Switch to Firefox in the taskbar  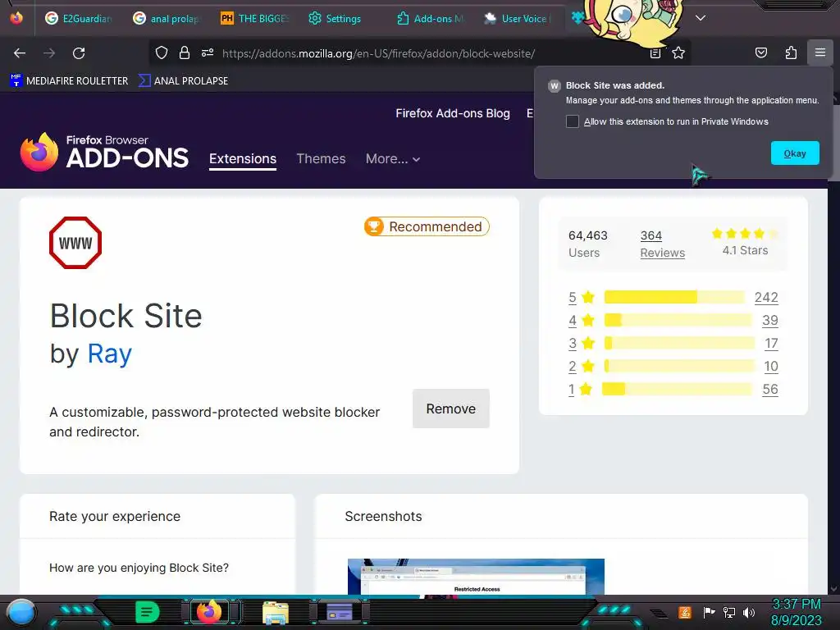point(209,612)
